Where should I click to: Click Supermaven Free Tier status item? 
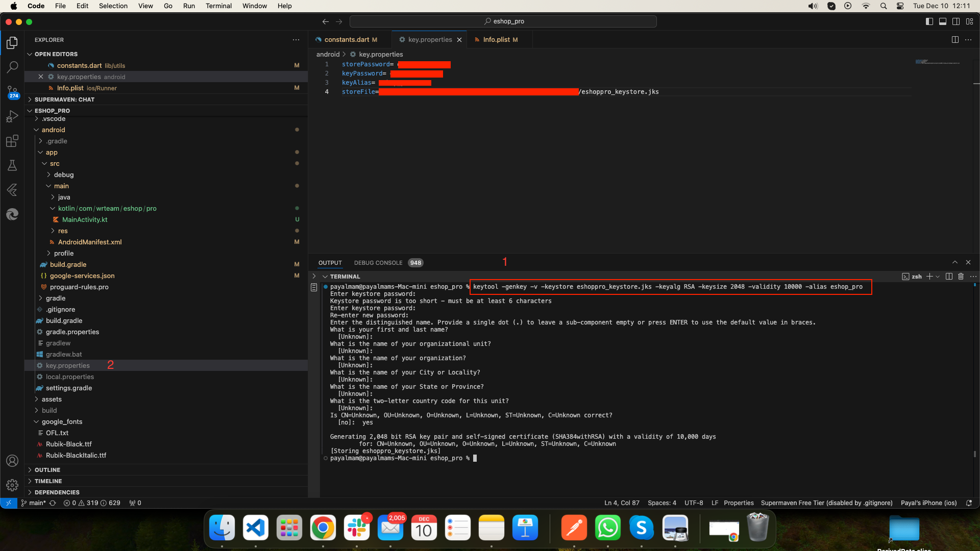click(x=826, y=503)
